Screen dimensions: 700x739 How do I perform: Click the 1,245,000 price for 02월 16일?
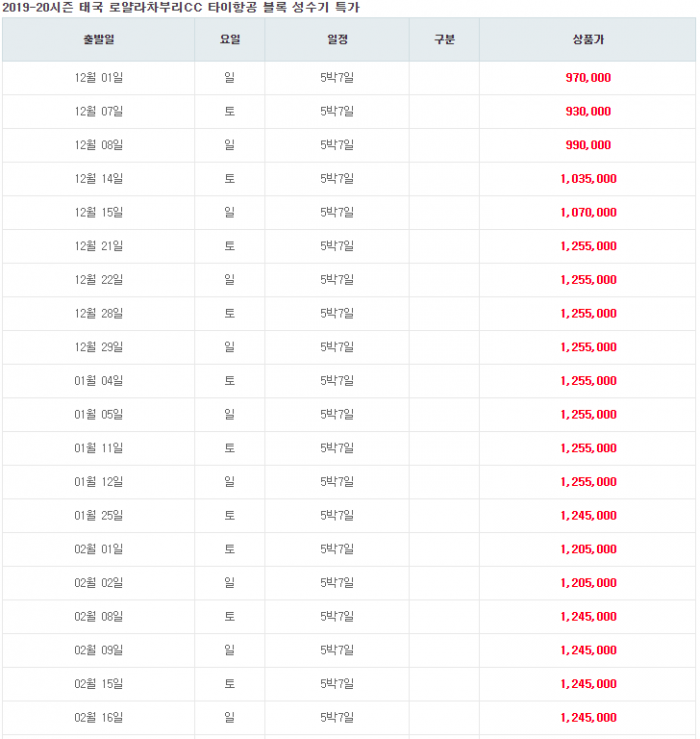588,718
